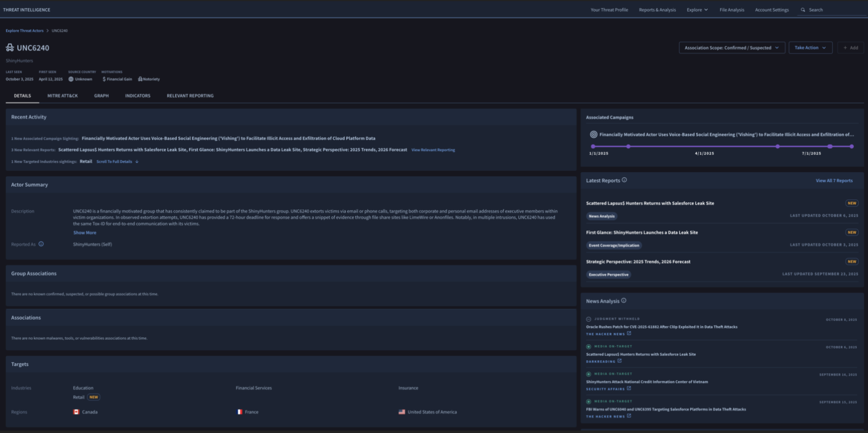Screen dimensions: 868x433
Task: Click the View All 7 Reports link
Action: [x=834, y=180]
